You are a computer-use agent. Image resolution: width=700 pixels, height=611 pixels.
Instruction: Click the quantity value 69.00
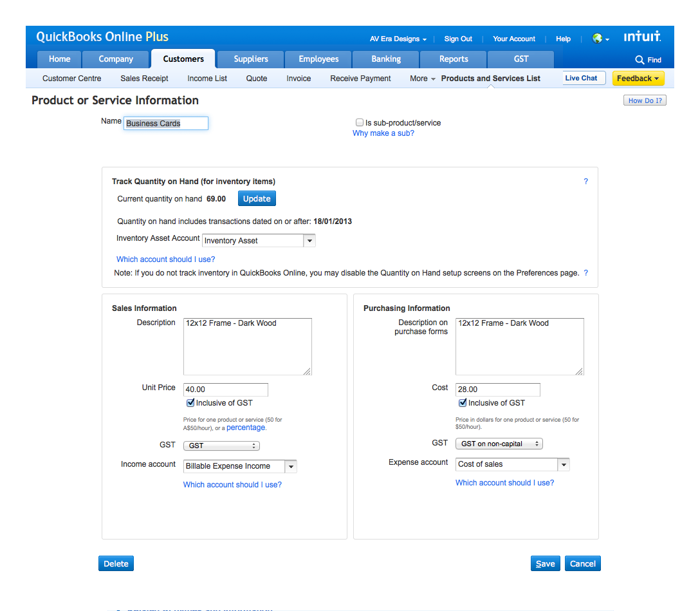pyautogui.click(x=216, y=199)
